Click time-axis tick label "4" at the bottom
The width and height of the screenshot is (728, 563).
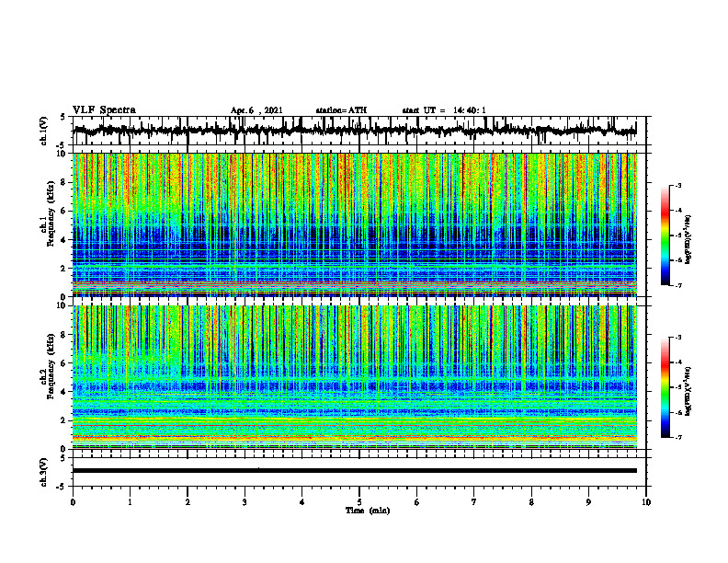(x=302, y=502)
